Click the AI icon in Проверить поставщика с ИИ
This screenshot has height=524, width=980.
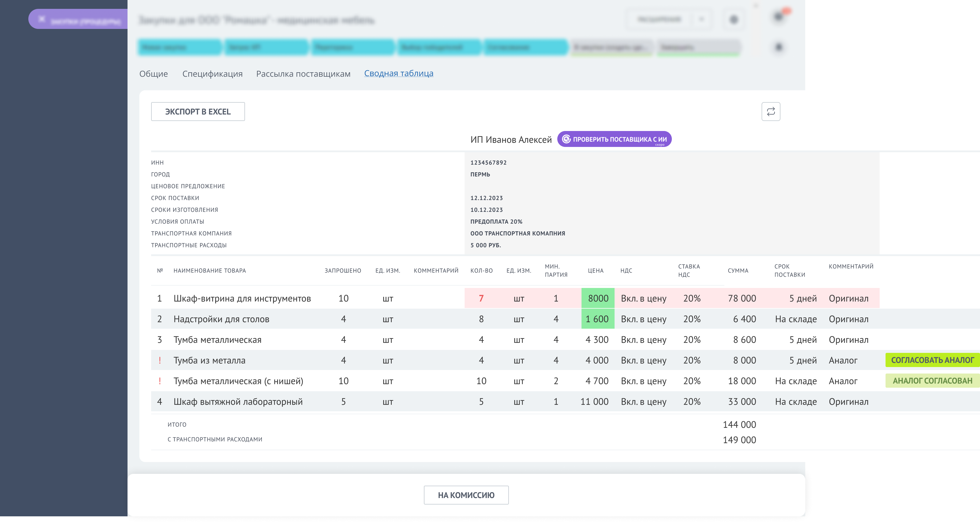566,139
